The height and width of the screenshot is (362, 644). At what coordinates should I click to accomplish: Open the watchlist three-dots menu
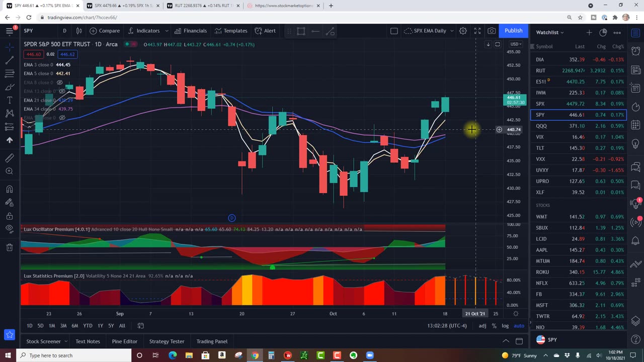(x=617, y=33)
